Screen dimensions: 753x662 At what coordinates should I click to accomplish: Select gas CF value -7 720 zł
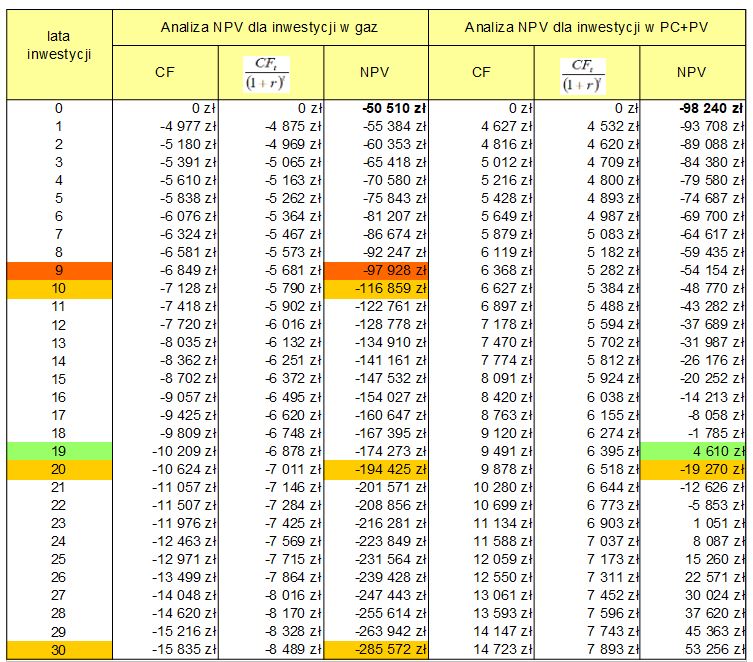tap(188, 325)
